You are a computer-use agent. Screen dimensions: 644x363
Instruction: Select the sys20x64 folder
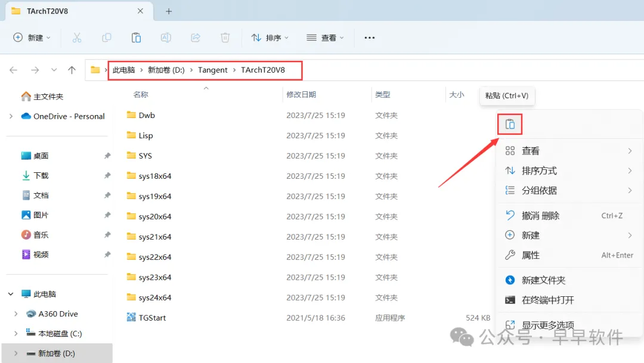point(148,216)
